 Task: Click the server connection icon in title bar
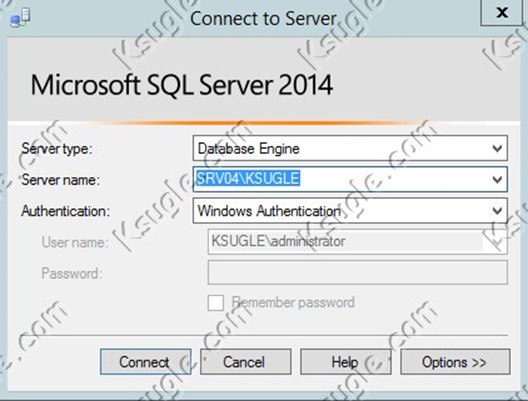coord(21,18)
